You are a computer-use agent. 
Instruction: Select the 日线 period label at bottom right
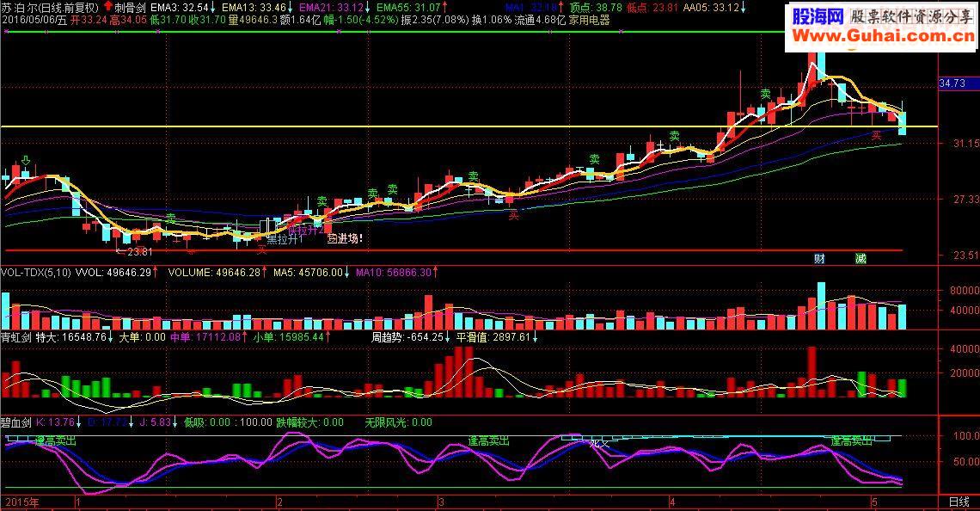959,502
